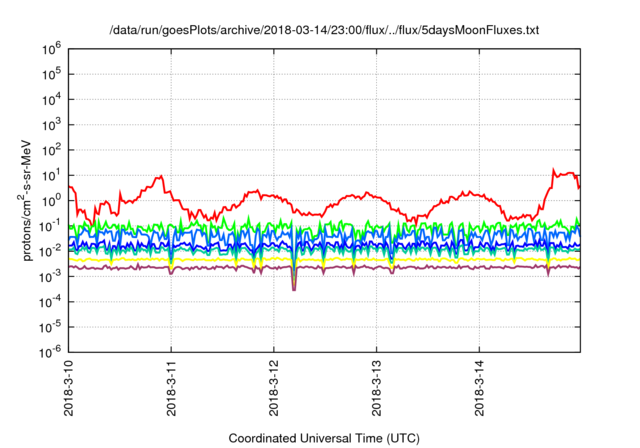Image resolution: width=640 pixels, height=448 pixels.
Task: Click the 10^-5 y-axis label
Action: coord(50,328)
